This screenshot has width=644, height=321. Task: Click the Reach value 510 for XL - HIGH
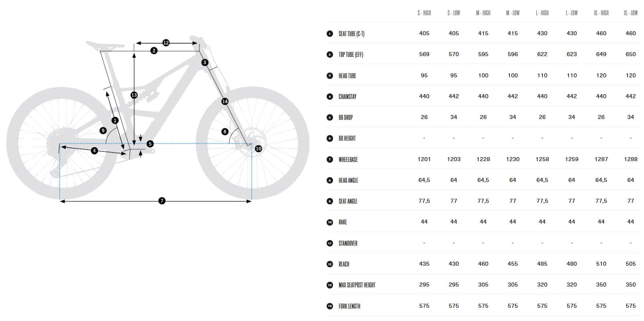click(x=601, y=264)
